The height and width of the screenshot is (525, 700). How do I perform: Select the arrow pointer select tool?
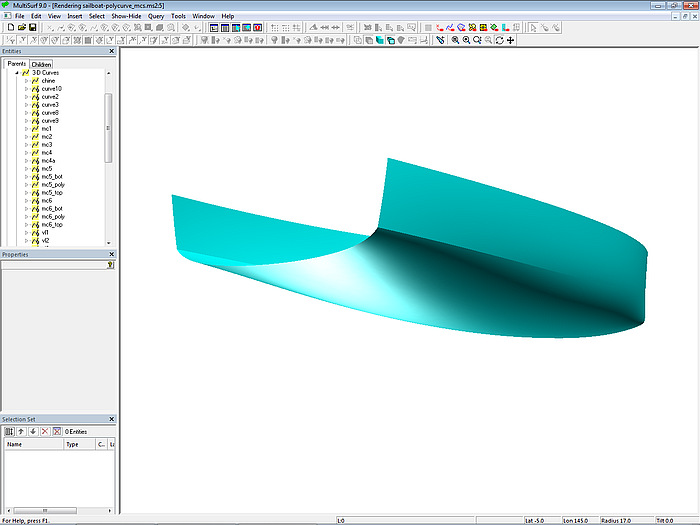[x=531, y=27]
